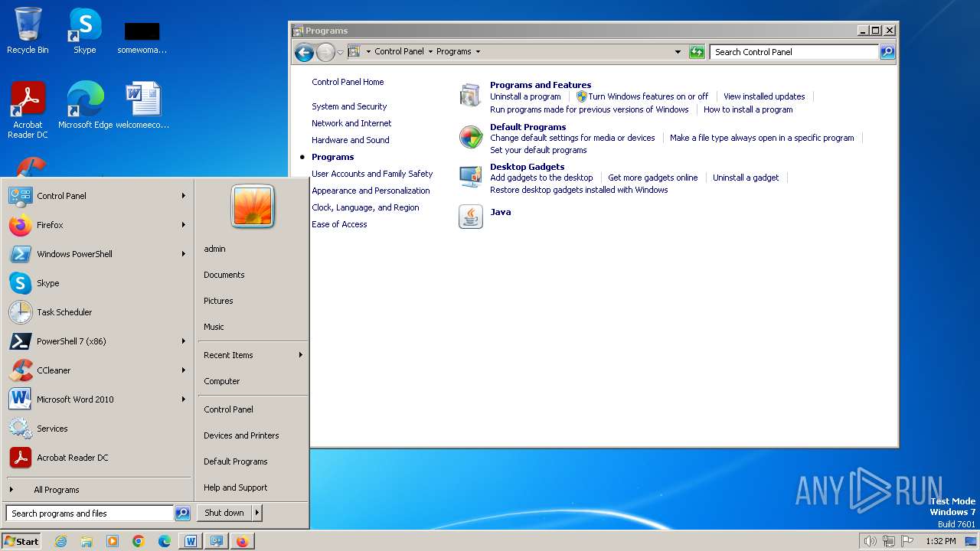Click the Start button
Viewport: 980px width, 551px height.
click(x=21, y=541)
